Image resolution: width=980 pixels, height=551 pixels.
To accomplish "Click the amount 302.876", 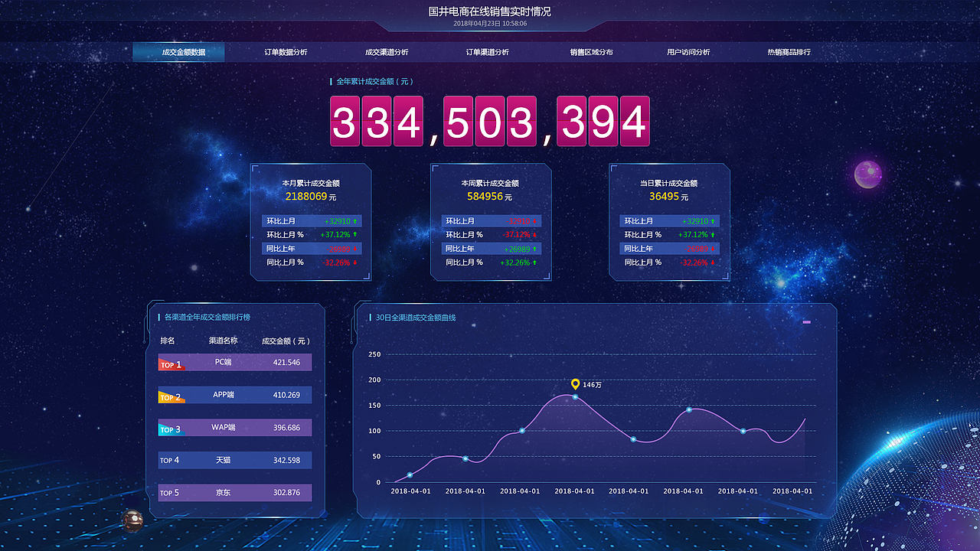I will (x=286, y=493).
